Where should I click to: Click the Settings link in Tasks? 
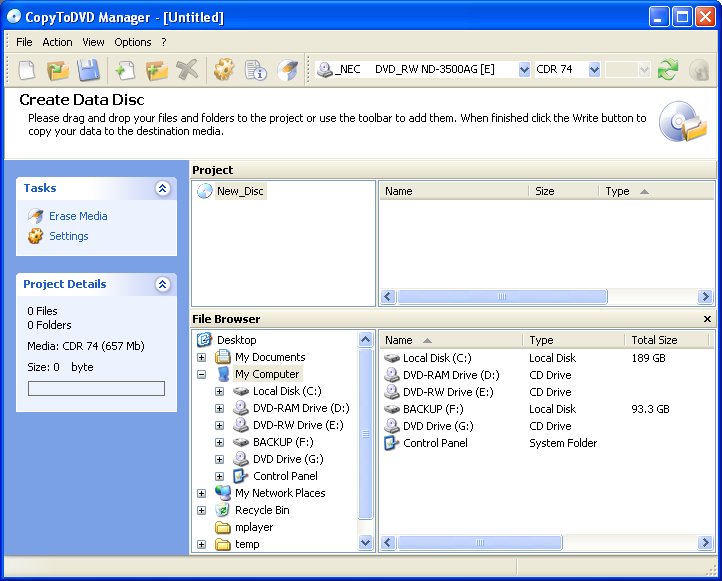[69, 236]
